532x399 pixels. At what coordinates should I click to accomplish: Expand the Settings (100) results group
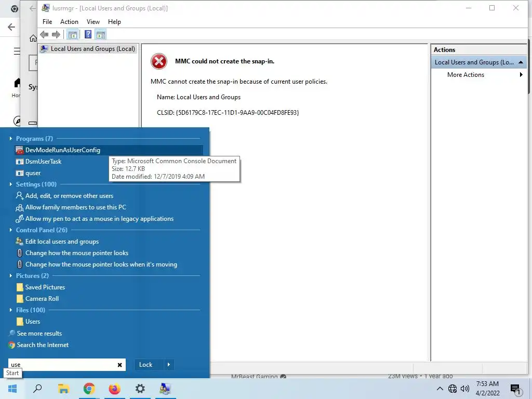pyautogui.click(x=11, y=184)
